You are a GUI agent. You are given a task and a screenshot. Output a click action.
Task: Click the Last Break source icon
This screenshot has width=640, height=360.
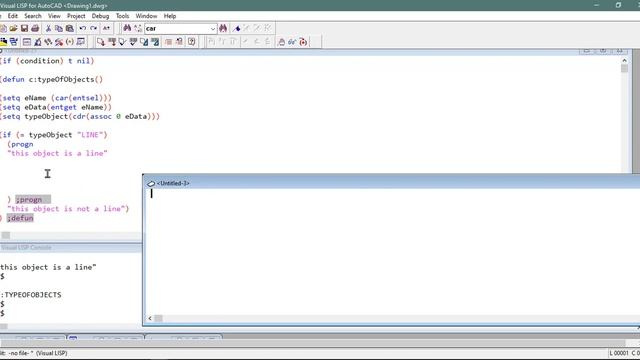click(303, 42)
